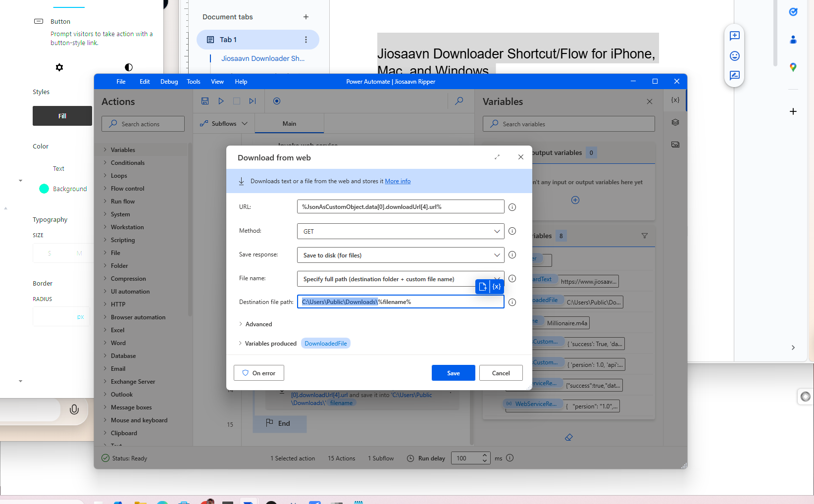Viewport: 814px width, 504px height.
Task: Pick a new Background color swatch
Action: pos(44,189)
